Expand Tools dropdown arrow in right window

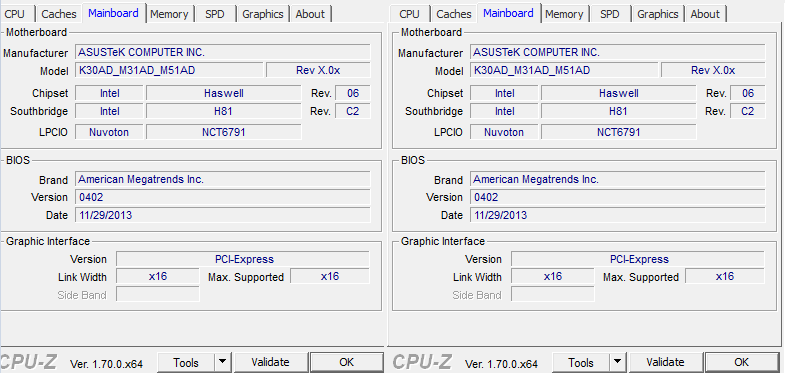618,362
